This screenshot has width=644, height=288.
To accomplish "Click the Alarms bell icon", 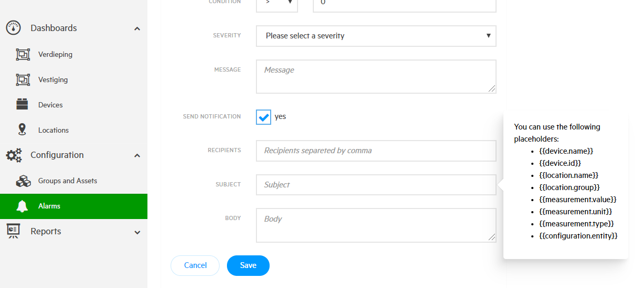I will coord(22,206).
